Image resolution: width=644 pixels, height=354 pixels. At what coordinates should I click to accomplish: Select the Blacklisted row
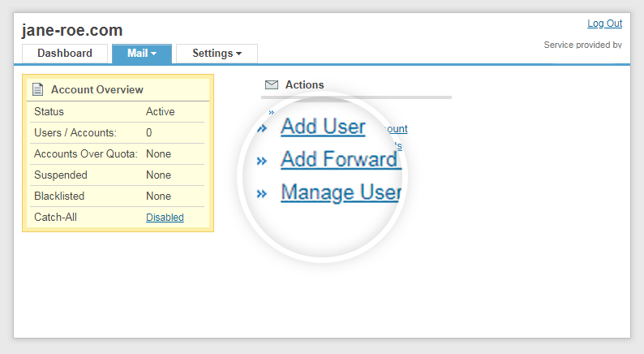tap(118, 196)
